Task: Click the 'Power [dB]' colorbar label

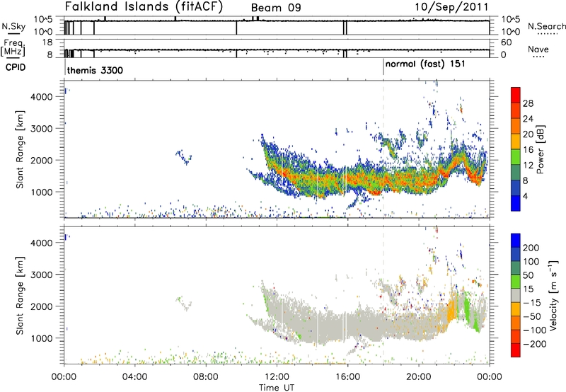Action: coord(541,149)
